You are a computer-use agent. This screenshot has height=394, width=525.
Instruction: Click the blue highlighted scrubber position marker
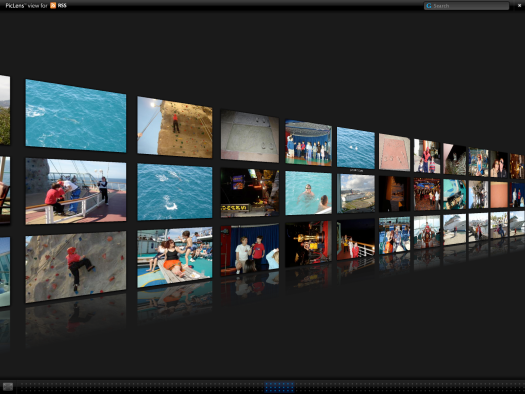[x=279, y=387]
